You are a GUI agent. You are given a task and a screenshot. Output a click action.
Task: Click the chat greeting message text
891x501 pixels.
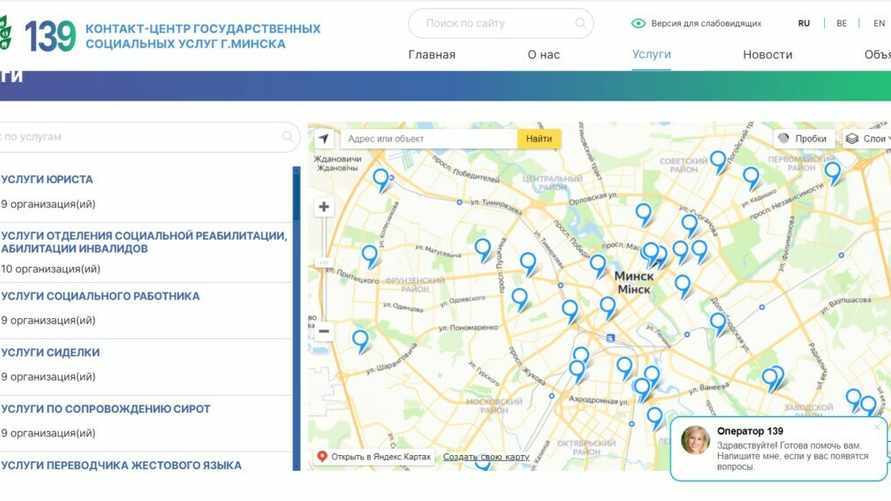click(x=793, y=456)
